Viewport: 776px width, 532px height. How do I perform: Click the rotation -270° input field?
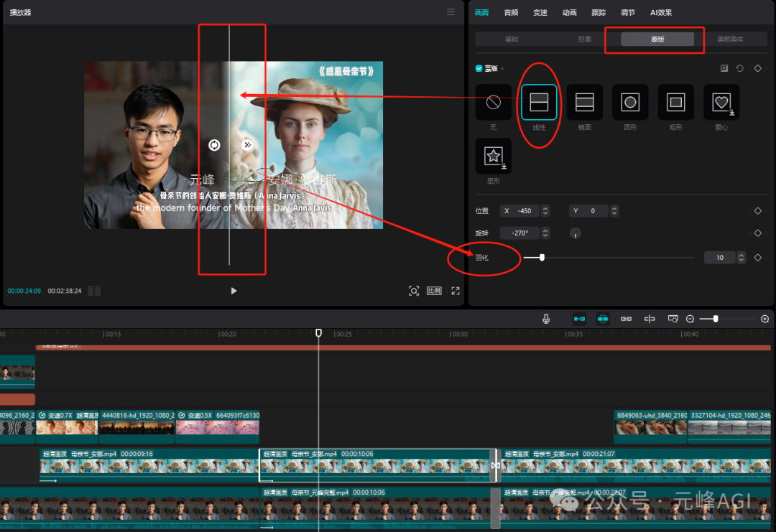[x=520, y=233]
